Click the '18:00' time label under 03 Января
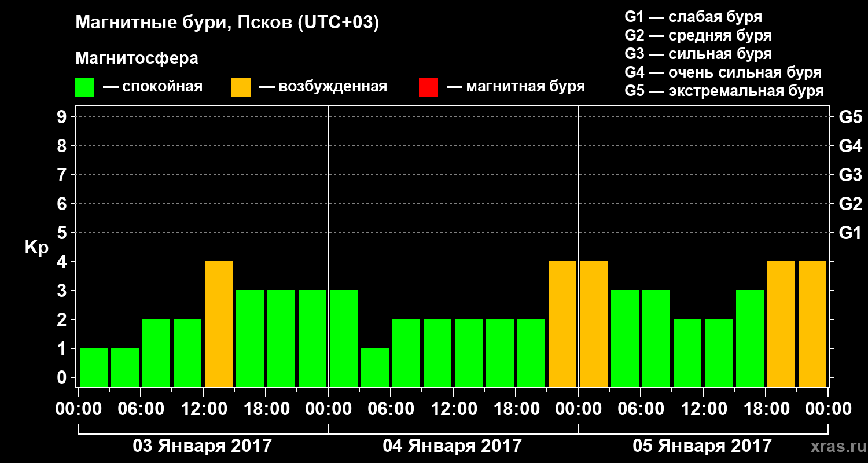The image size is (868, 463). (266, 409)
